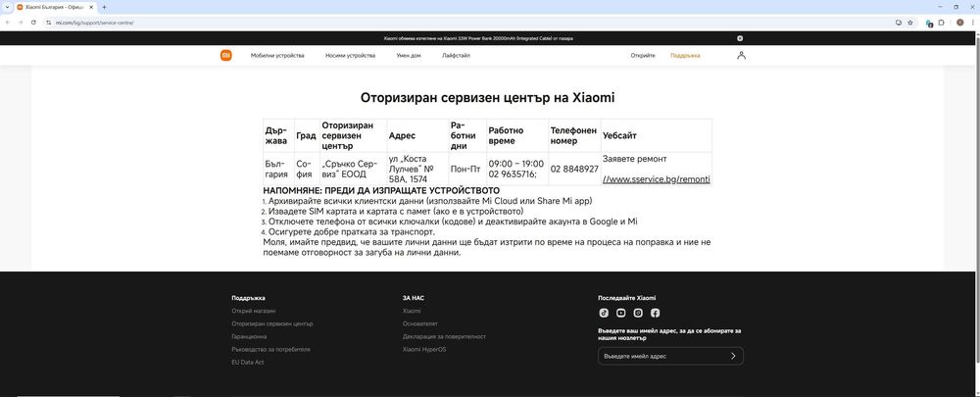Click the Заявете ремонт text
980x397 pixels.
[635, 159]
